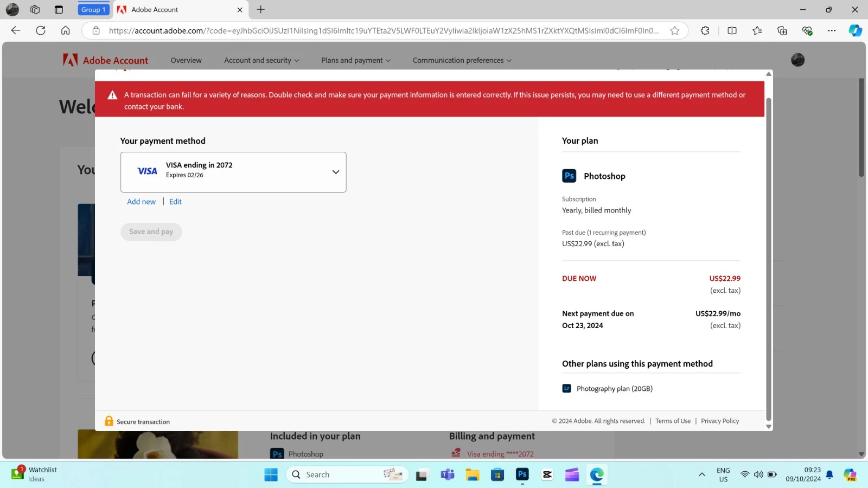
Task: Click the Edit payment method link
Action: pyautogui.click(x=175, y=201)
